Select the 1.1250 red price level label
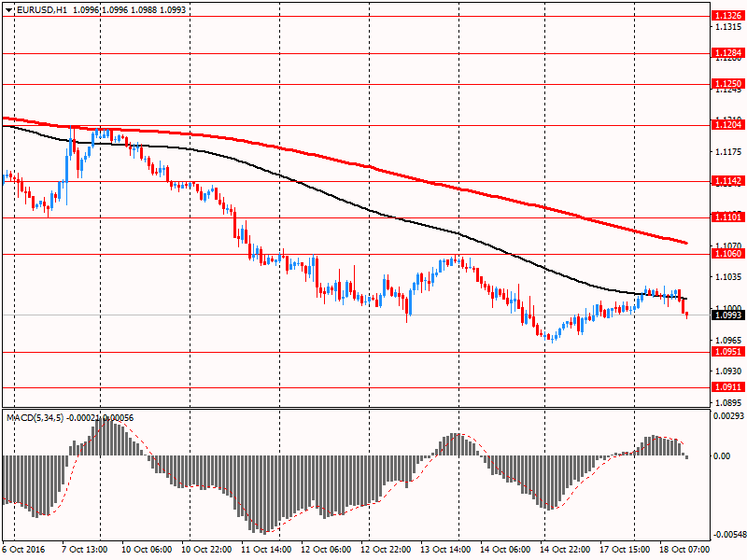 [728, 84]
